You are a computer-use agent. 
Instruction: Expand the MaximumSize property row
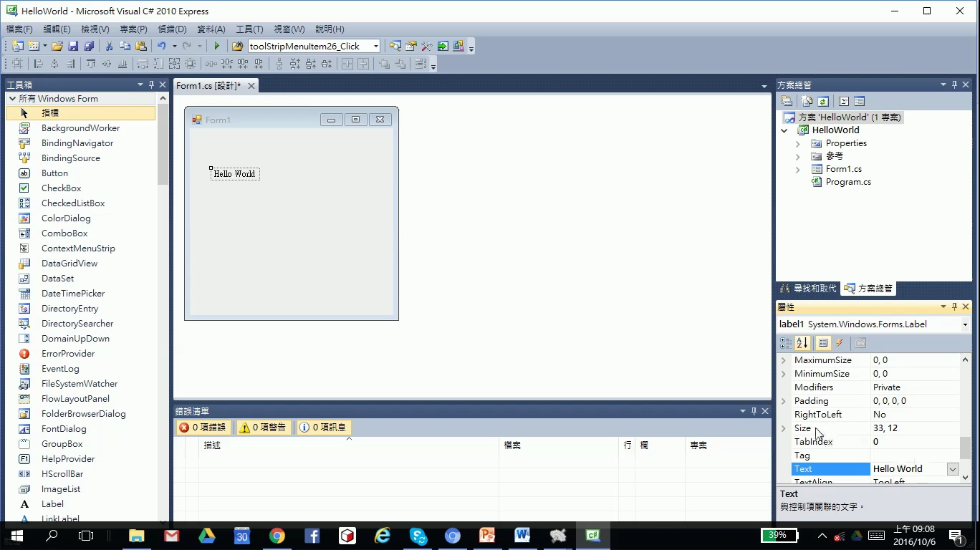(x=783, y=360)
